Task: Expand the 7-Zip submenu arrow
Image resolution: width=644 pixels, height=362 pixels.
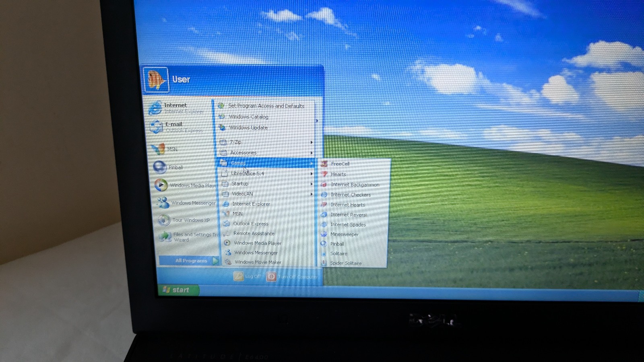Action: tap(312, 142)
